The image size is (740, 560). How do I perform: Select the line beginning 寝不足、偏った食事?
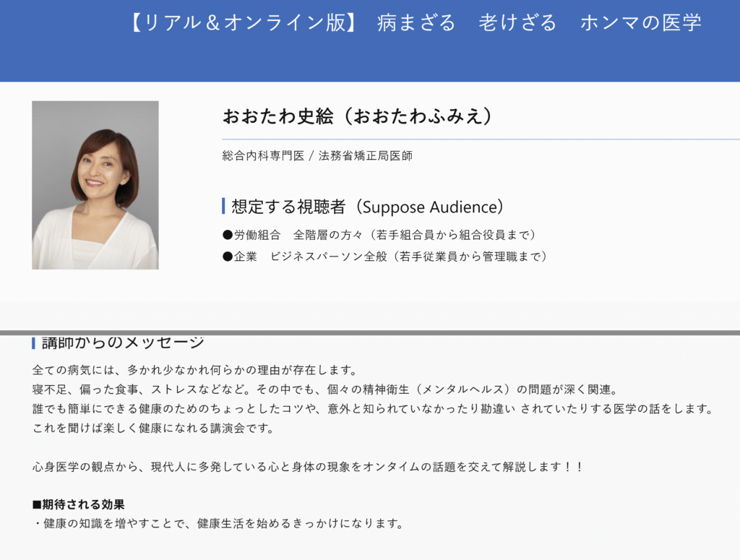(x=325, y=389)
